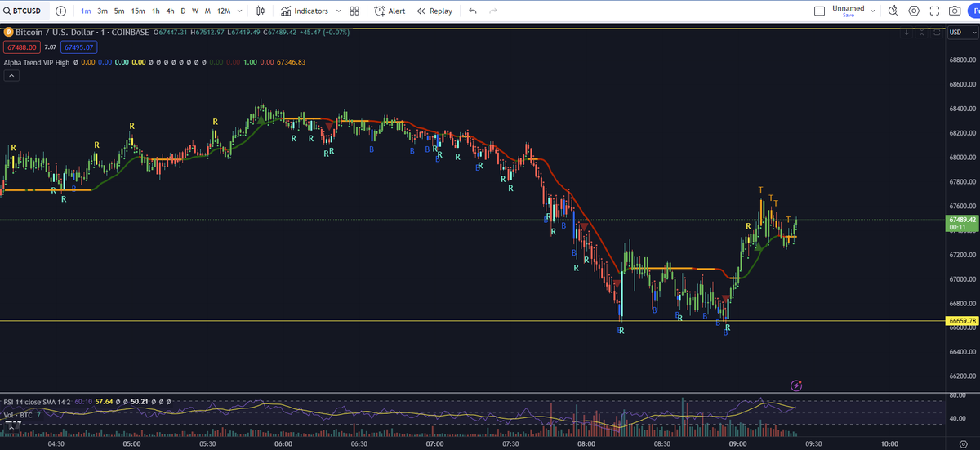
Task: Select the RSI 14 close SMA legend
Action: pos(37,402)
